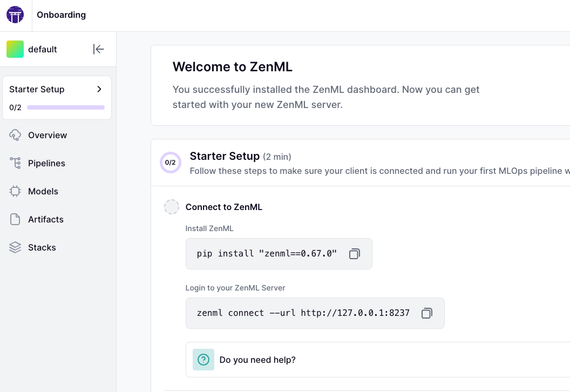
Task: Click the Stacks layers icon
Action: [x=15, y=247]
